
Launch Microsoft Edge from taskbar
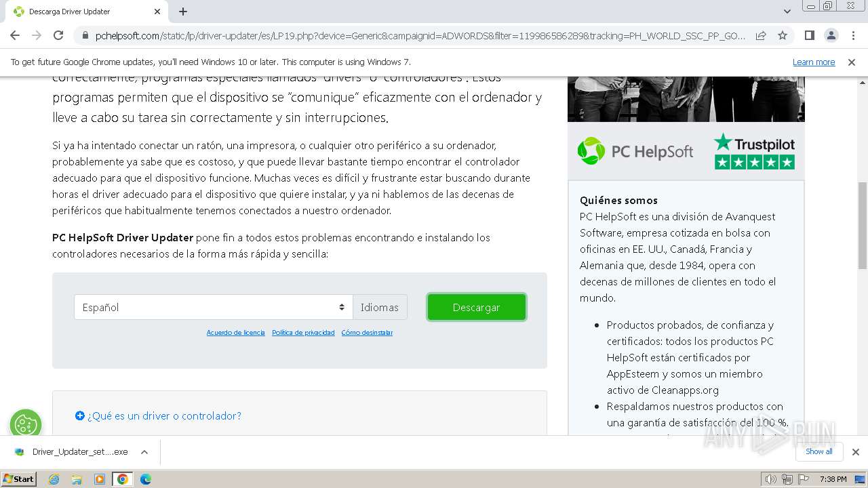[146, 479]
